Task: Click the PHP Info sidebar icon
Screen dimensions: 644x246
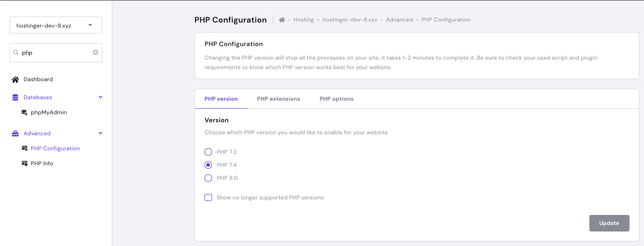Action: 24,164
